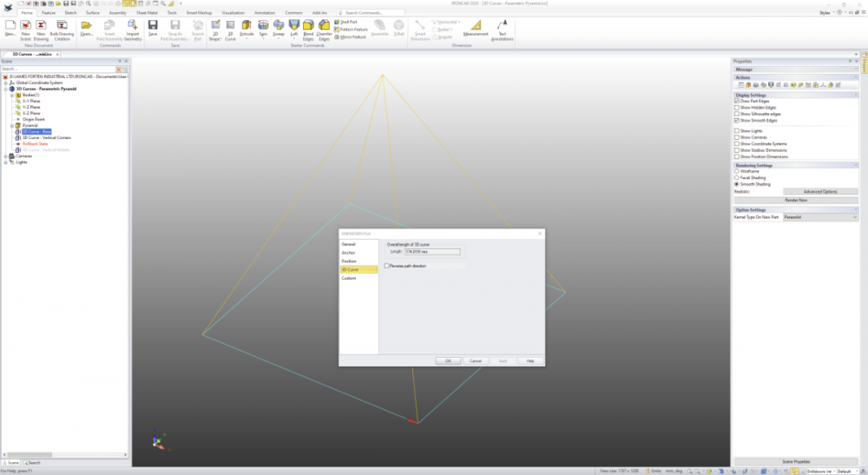868x475 pixels.
Task: Enable Show Hidden Edges checkbox
Action: (x=737, y=108)
